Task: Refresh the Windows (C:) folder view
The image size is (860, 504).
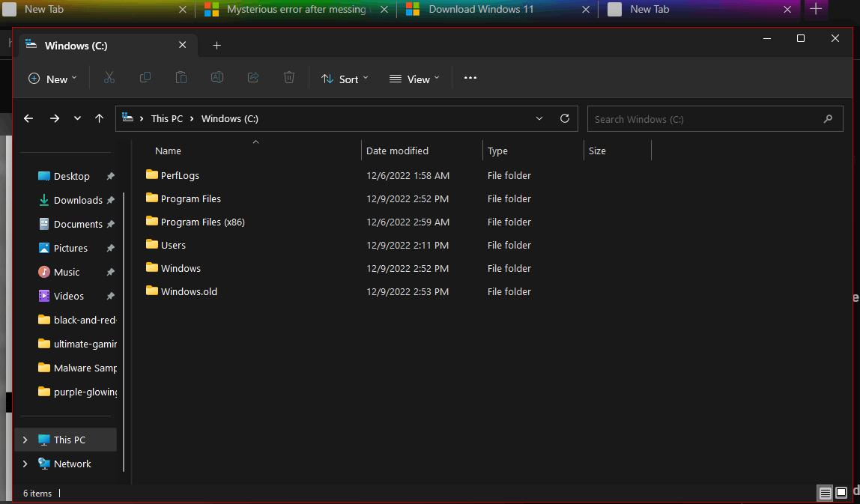Action: click(x=564, y=118)
